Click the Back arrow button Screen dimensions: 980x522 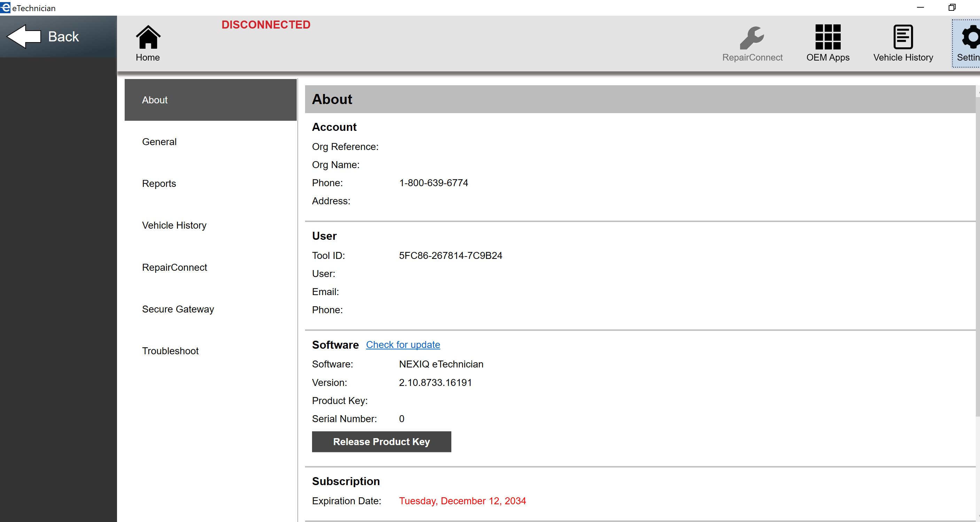pos(58,37)
